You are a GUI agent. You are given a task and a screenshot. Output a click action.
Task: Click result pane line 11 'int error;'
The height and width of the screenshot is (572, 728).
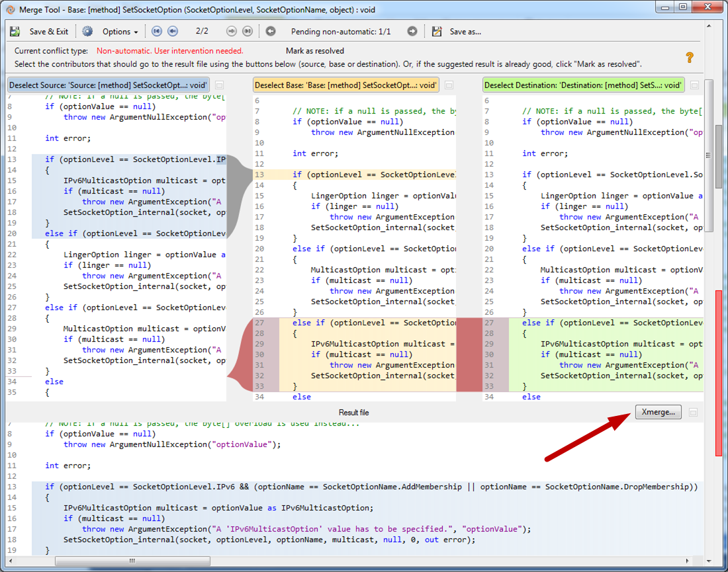point(68,466)
